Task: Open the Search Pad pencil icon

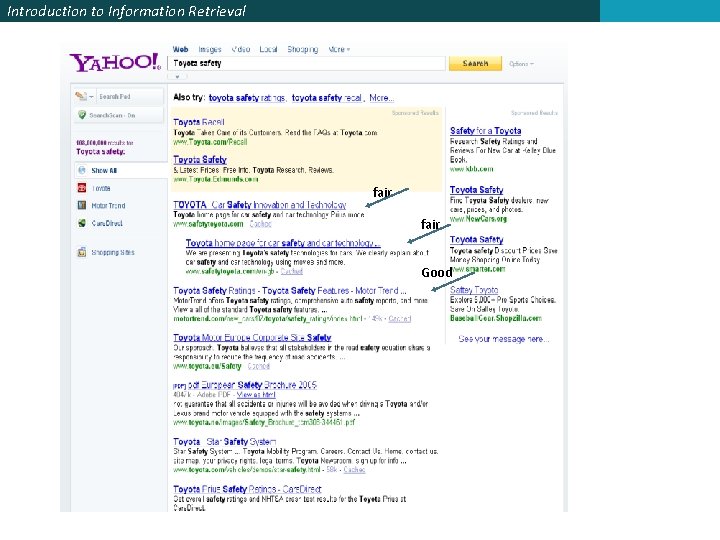Action: pyautogui.click(x=81, y=96)
